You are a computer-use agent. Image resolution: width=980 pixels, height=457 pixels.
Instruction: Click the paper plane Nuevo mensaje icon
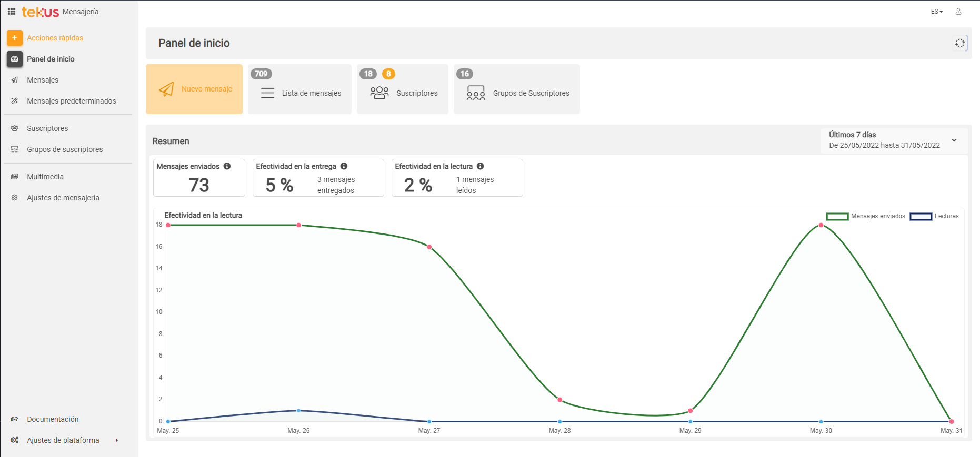[166, 89]
